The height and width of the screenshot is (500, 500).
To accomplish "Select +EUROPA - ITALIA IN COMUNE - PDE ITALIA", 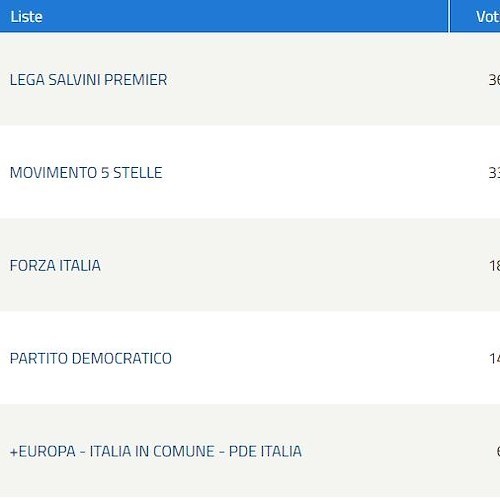I will point(156,451).
